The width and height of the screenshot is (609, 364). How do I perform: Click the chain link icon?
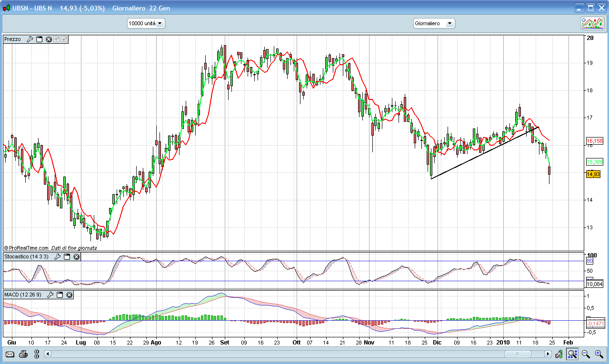(x=36, y=354)
